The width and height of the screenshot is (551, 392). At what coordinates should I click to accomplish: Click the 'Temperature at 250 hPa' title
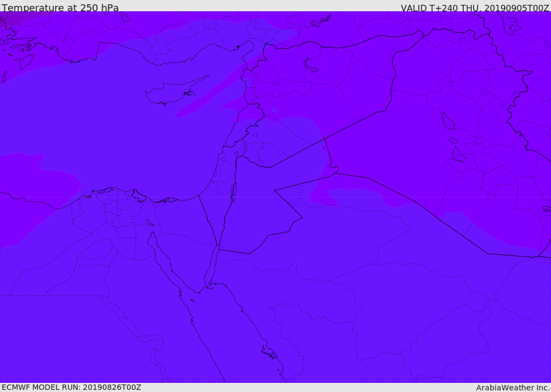click(x=60, y=8)
